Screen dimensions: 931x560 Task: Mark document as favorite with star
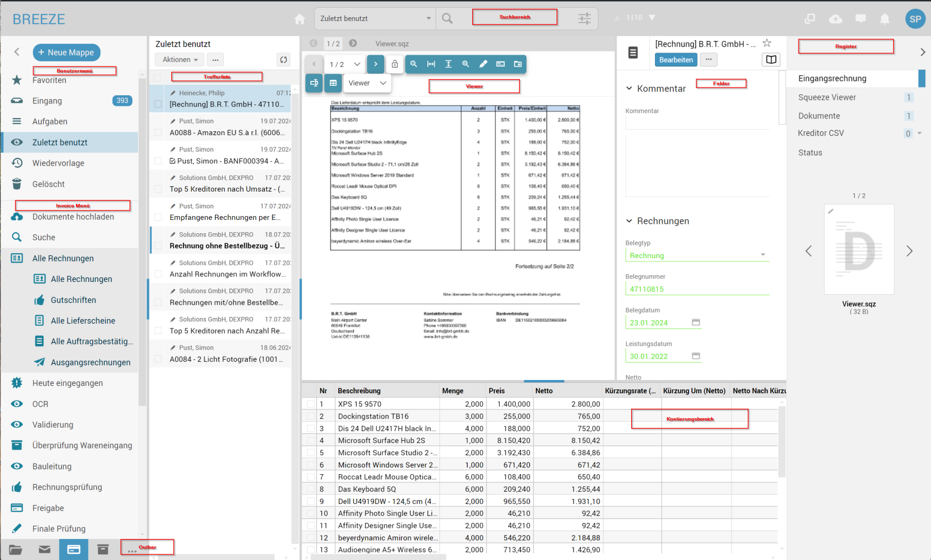point(767,43)
